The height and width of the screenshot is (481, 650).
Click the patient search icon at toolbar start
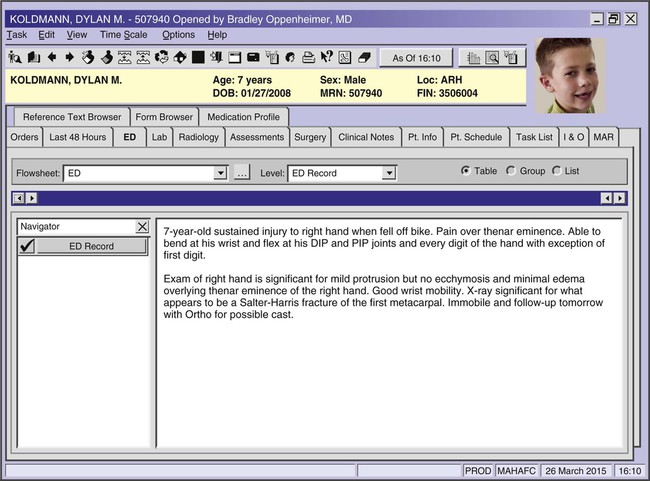[14, 57]
